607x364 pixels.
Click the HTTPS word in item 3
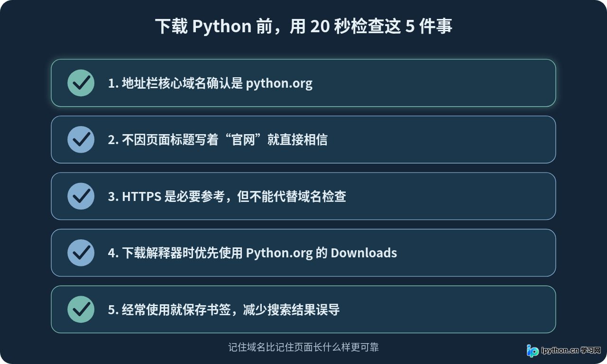pyautogui.click(x=142, y=197)
